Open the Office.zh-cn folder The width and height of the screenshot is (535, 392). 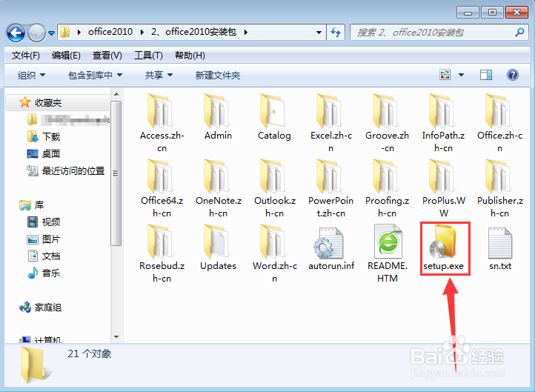click(x=499, y=123)
